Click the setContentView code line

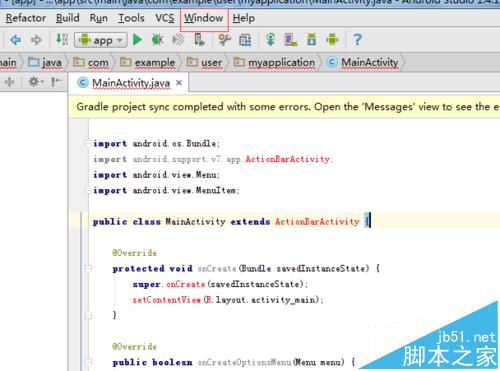(x=228, y=300)
